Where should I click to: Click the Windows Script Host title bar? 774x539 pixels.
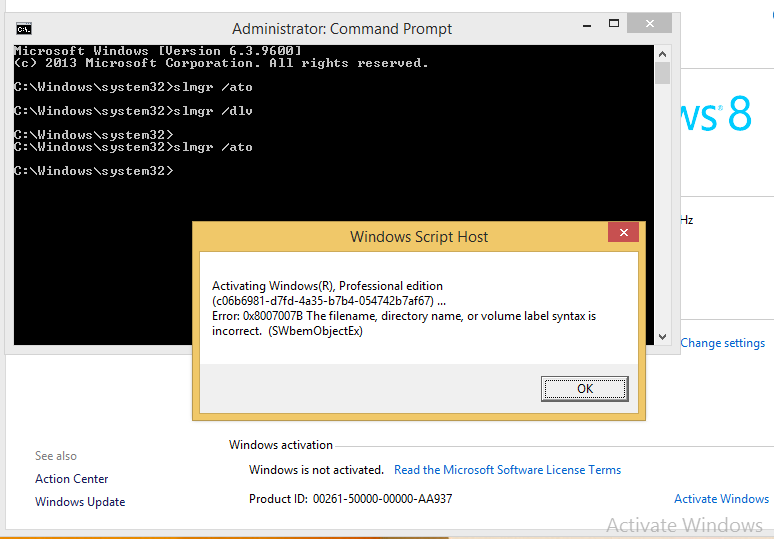tap(419, 237)
